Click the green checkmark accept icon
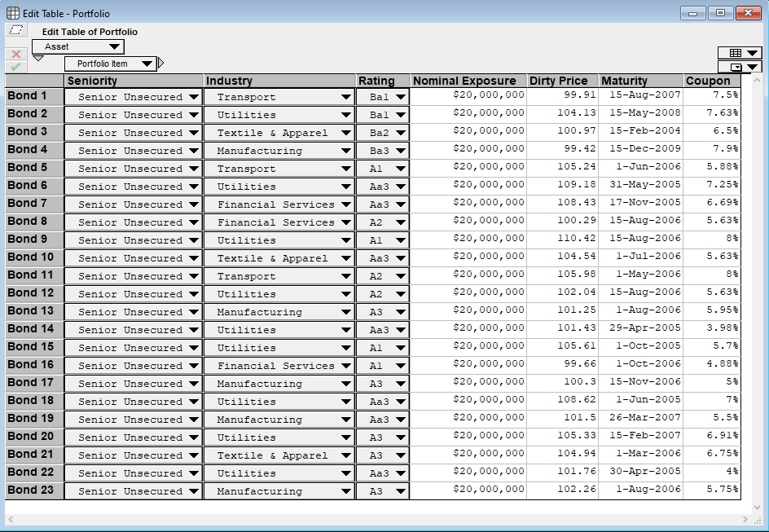Viewport: 769px width, 532px height. tap(16, 67)
